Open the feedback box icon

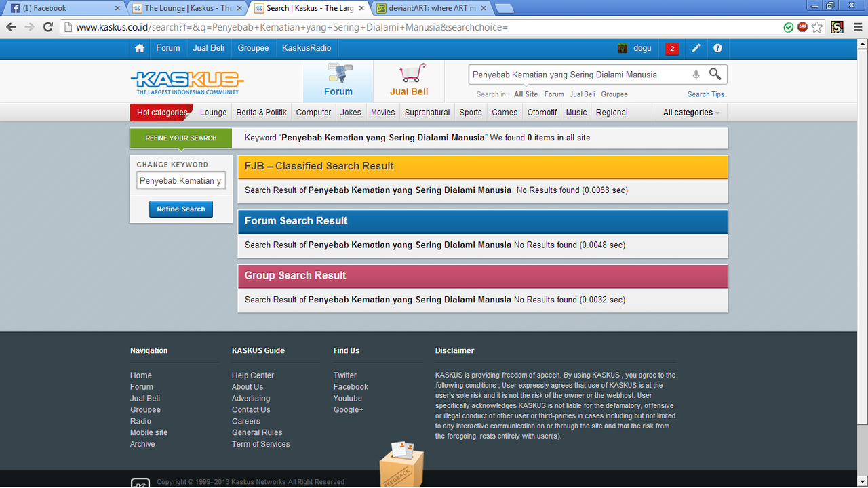click(x=401, y=464)
